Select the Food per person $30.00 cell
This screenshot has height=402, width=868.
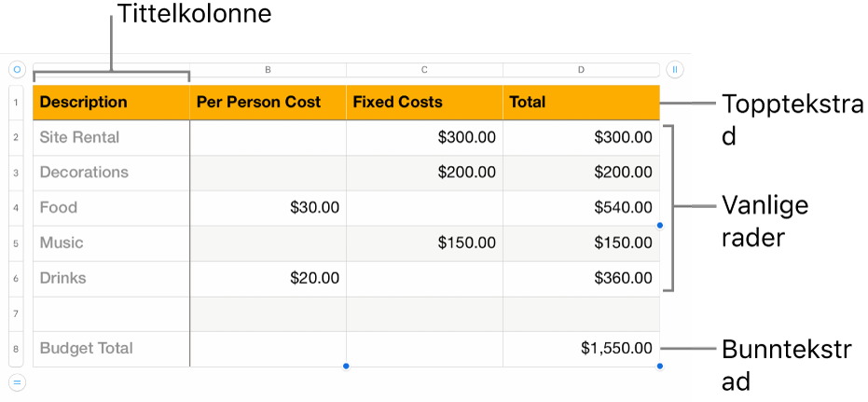pos(268,208)
